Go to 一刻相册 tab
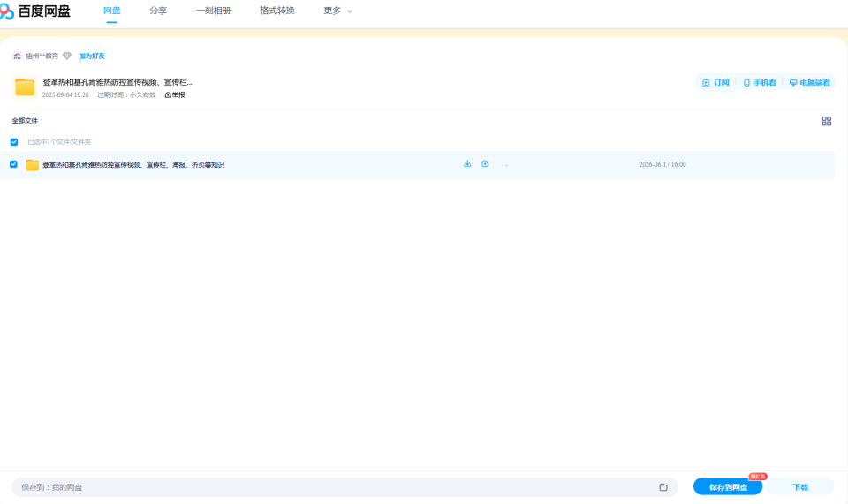The width and height of the screenshot is (848, 504). click(213, 11)
